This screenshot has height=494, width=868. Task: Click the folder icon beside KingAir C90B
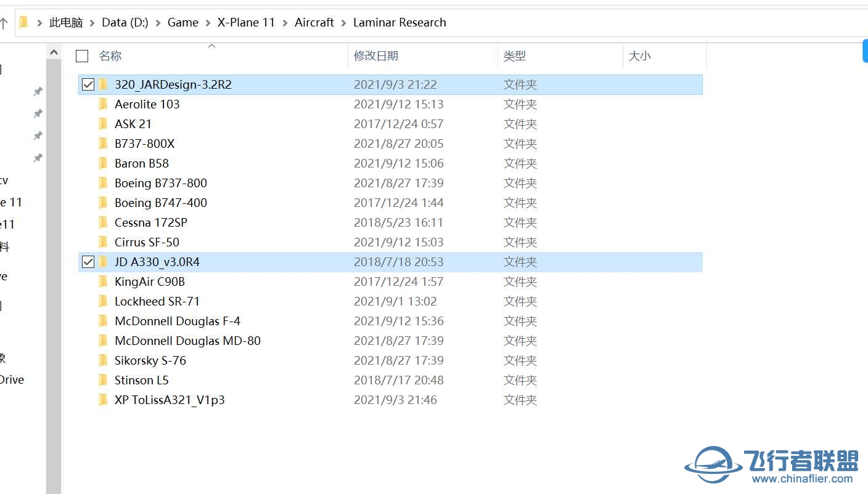pyautogui.click(x=104, y=281)
